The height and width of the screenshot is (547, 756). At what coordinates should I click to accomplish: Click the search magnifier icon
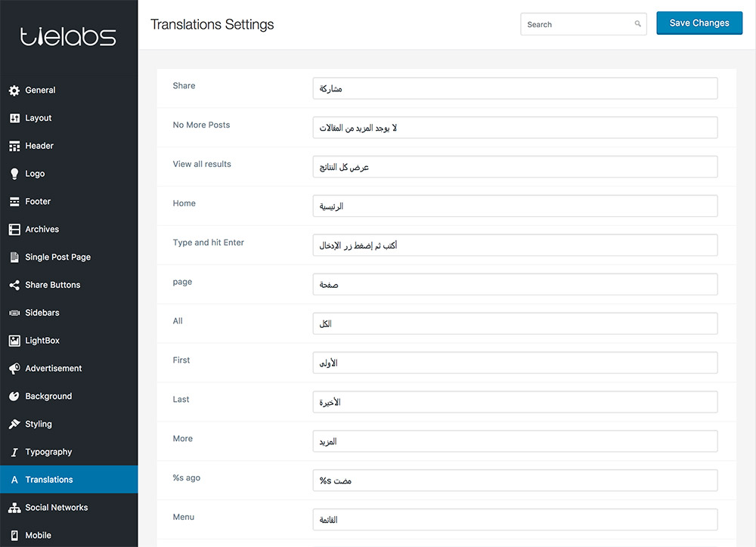637,23
